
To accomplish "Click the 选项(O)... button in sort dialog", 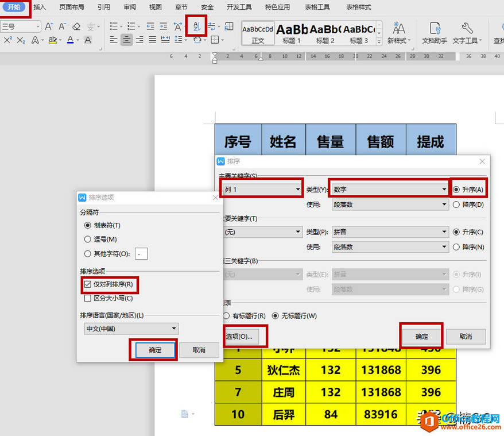I will point(241,337).
